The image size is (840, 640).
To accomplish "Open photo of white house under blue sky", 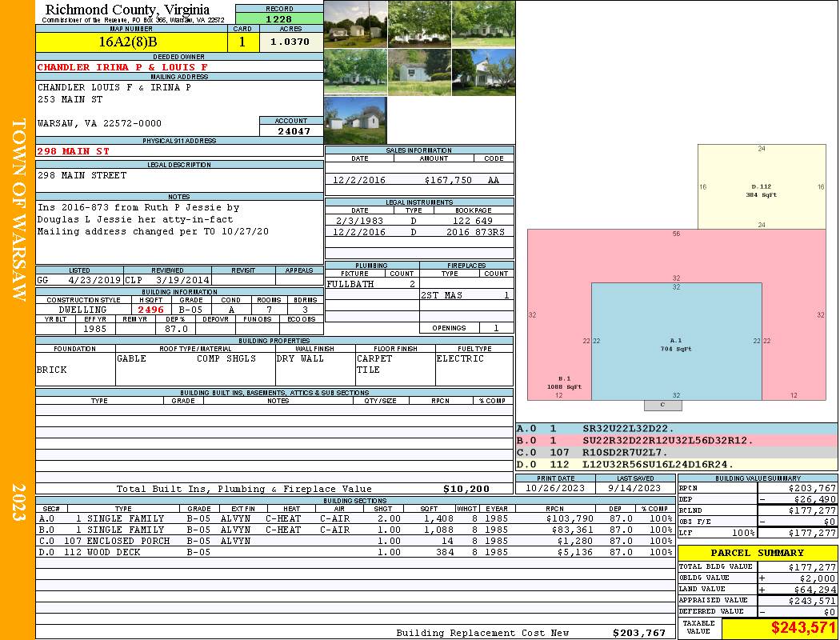I will pos(483,72).
